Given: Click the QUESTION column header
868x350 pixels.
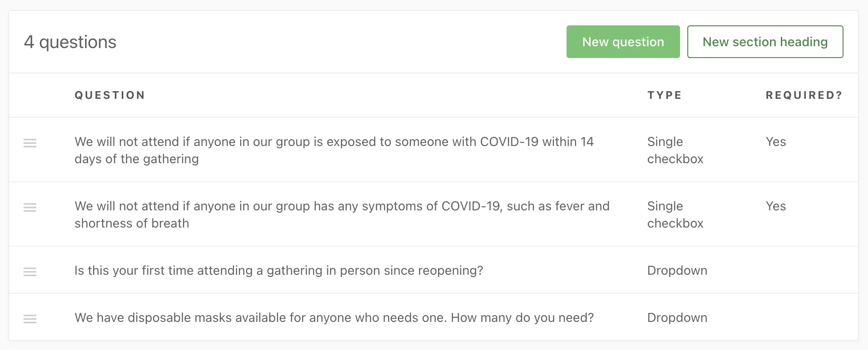Looking at the screenshot, I should (110, 95).
